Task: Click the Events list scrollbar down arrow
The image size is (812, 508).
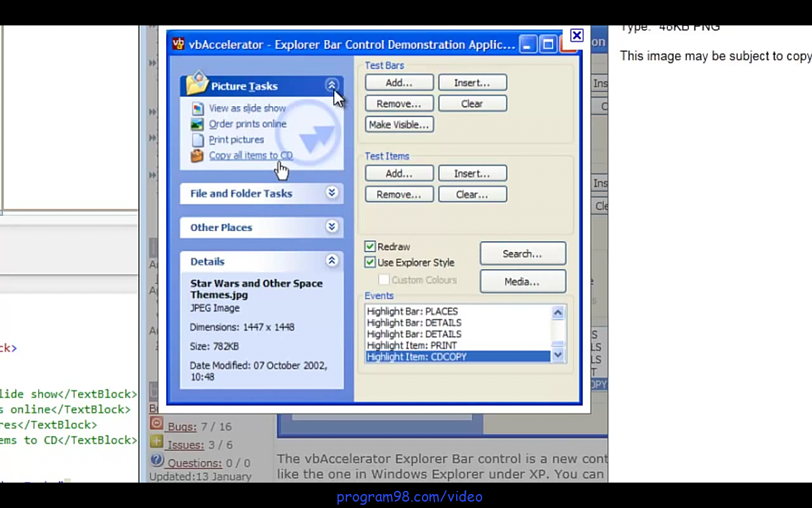Action: 557,356
